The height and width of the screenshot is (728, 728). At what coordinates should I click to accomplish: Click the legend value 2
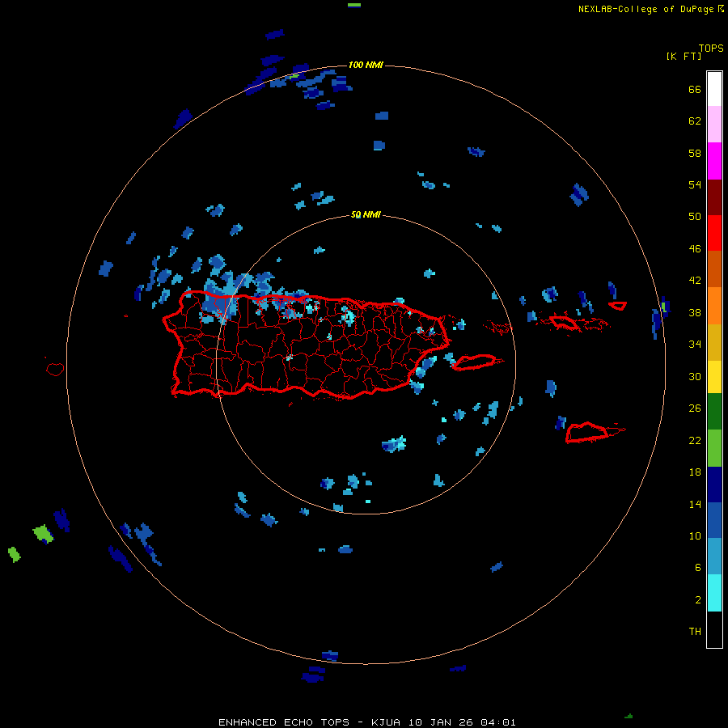698,600
